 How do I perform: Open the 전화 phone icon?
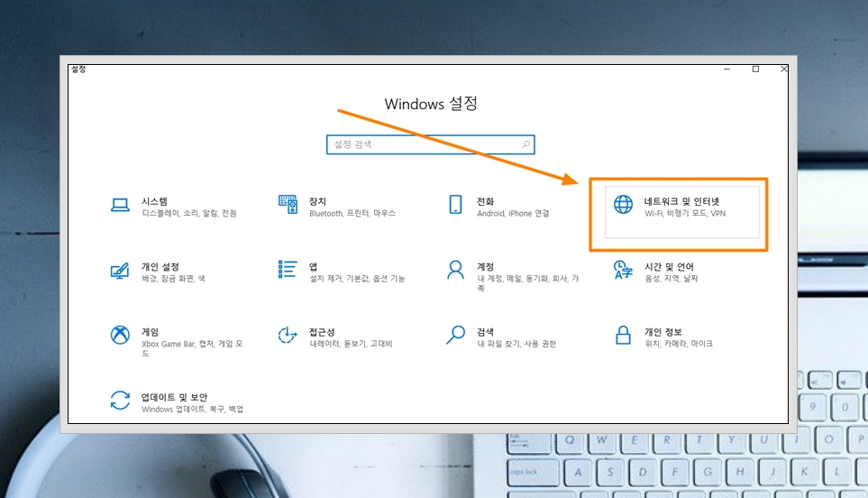[x=455, y=205]
